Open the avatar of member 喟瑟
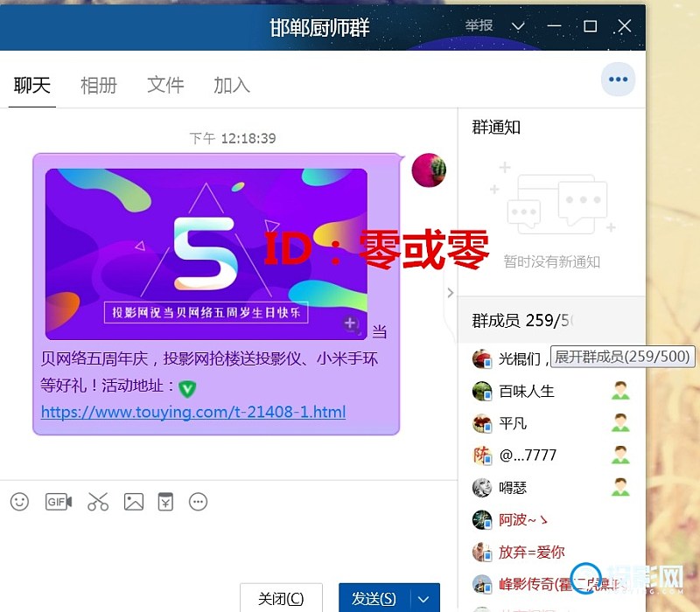The image size is (700, 612). 482,488
